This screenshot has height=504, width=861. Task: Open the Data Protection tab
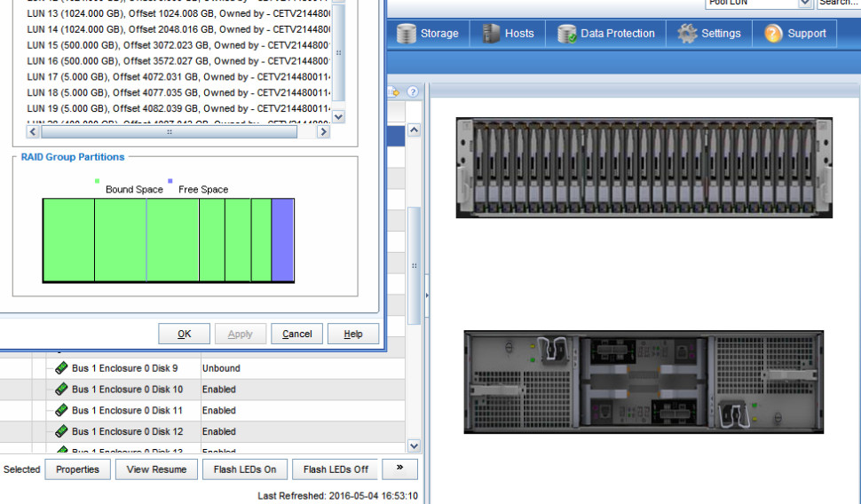tap(605, 34)
